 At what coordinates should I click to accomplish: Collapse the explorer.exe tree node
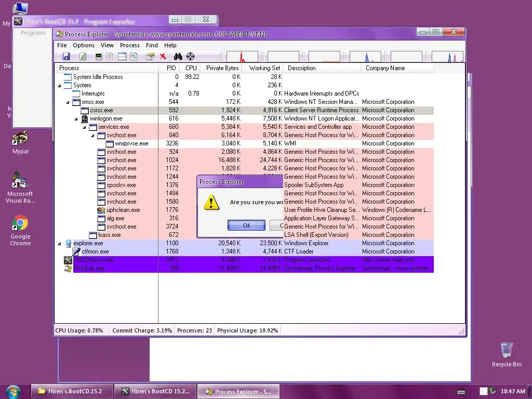pyautogui.click(x=59, y=243)
